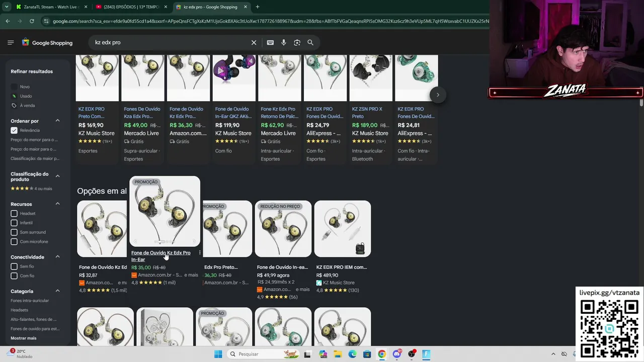Click the kz edx pro search field

pyautogui.click(x=171, y=43)
